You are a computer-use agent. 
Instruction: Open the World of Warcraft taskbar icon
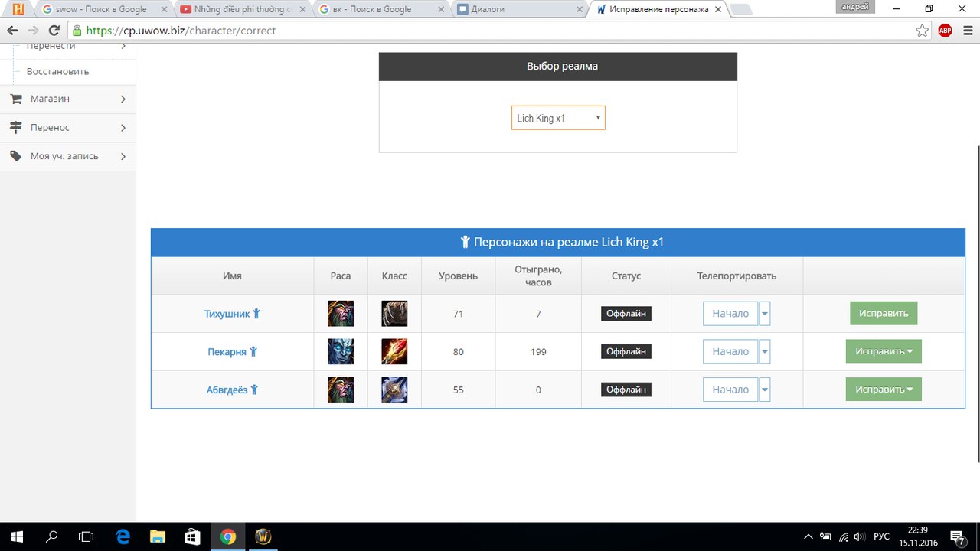(263, 536)
